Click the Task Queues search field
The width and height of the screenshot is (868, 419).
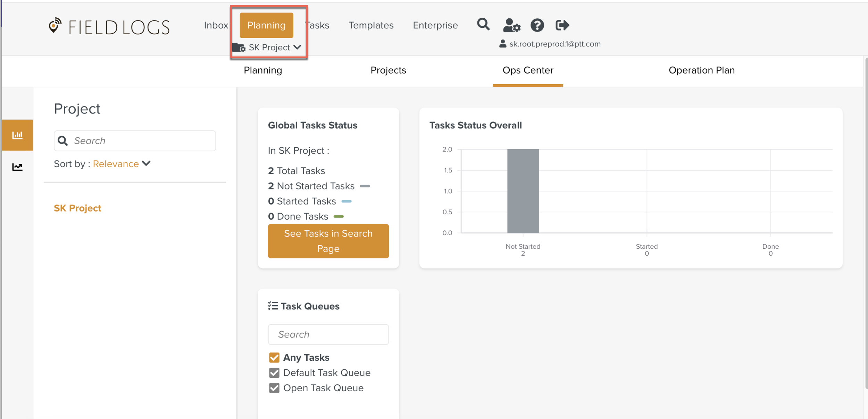[x=328, y=334]
